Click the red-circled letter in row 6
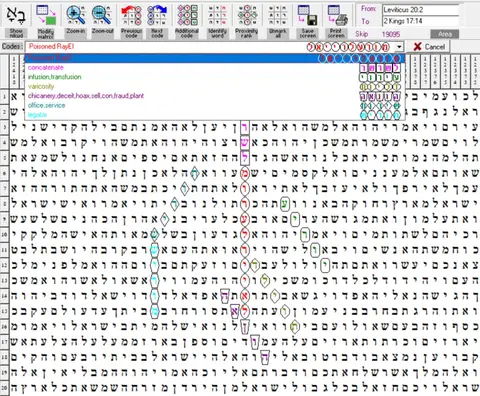480x396 pixels. click(x=245, y=173)
